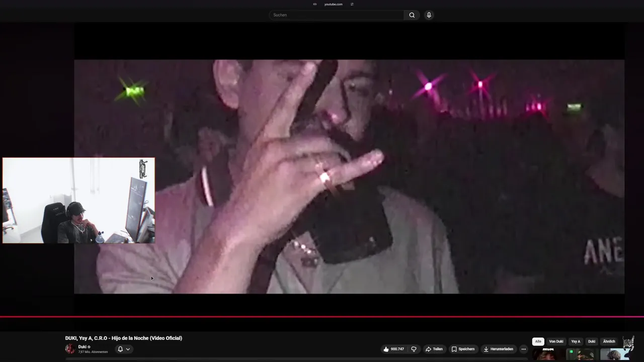The height and width of the screenshot is (362, 644).
Task: Expand notification options chevron
Action: tap(128, 349)
